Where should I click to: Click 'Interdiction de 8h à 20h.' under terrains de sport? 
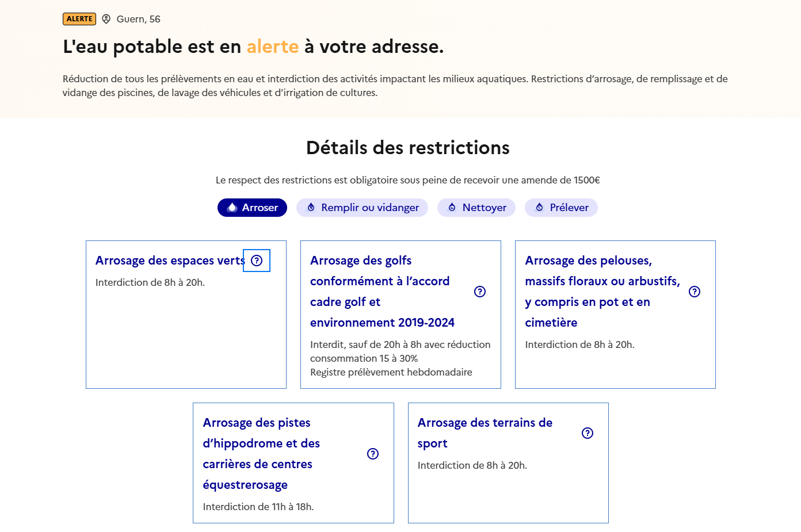[472, 465]
